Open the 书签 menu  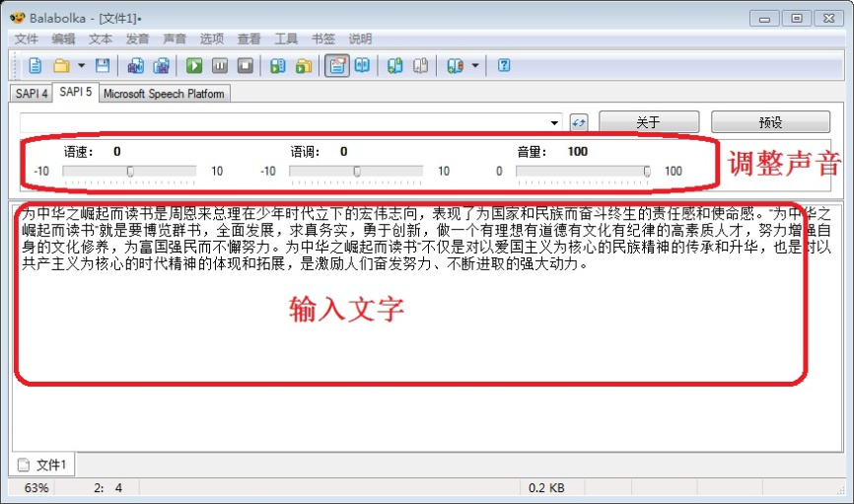pos(323,38)
